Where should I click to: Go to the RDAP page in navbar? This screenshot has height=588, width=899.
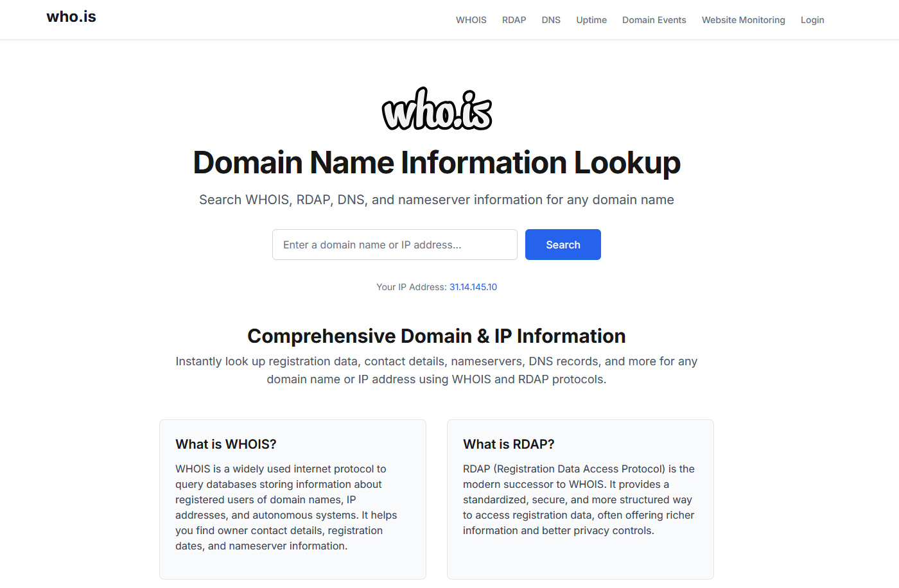pyautogui.click(x=514, y=20)
